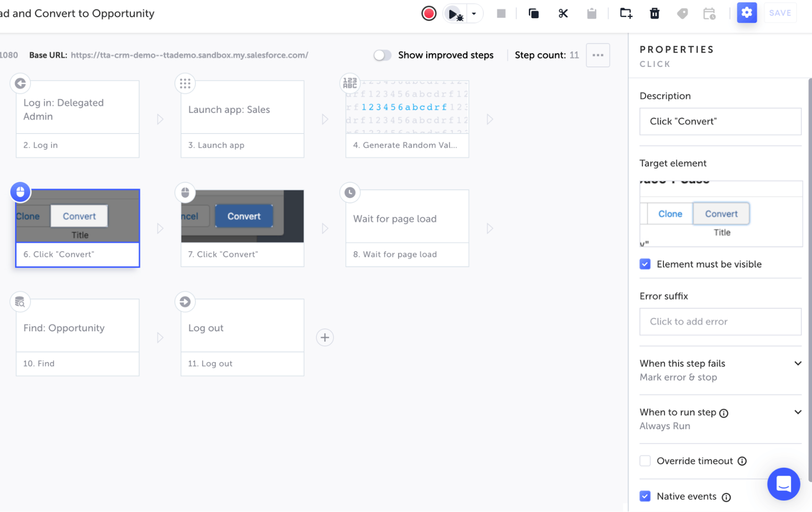812x512 pixels.
Task: Click the gear properties icon
Action: pyautogui.click(x=746, y=13)
